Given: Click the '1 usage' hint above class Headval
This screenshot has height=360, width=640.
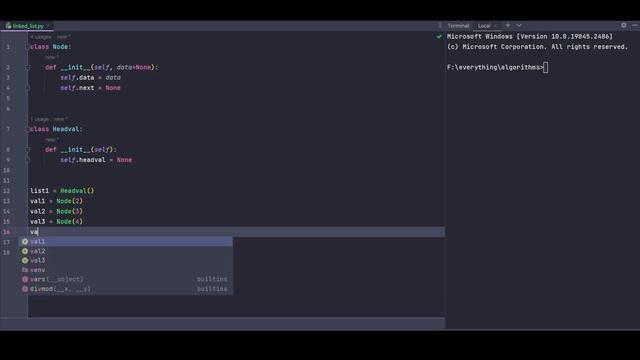Looking at the screenshot, I should pyautogui.click(x=40, y=119).
